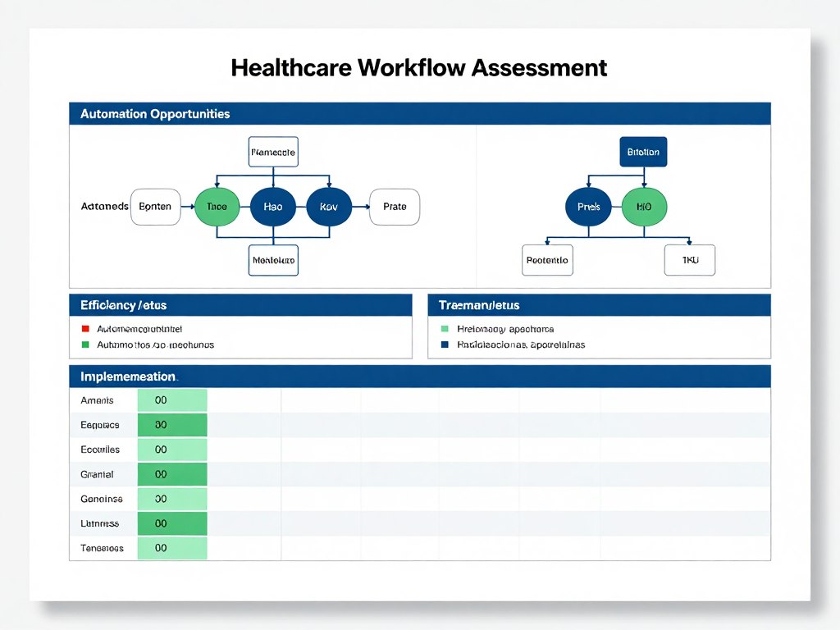This screenshot has width=840, height=630.
Task: Select the 1KU box
Action: (690, 260)
